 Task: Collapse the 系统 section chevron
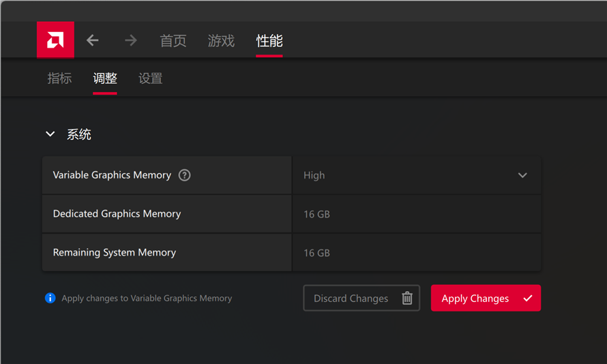[x=50, y=134]
